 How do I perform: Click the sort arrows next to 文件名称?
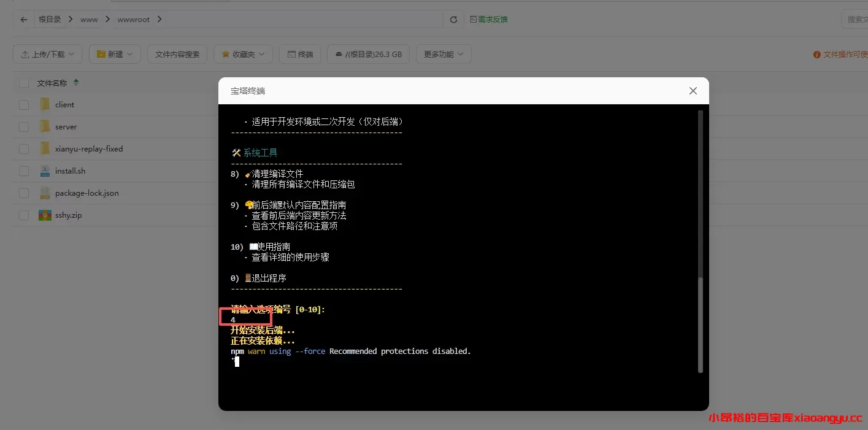click(75, 82)
